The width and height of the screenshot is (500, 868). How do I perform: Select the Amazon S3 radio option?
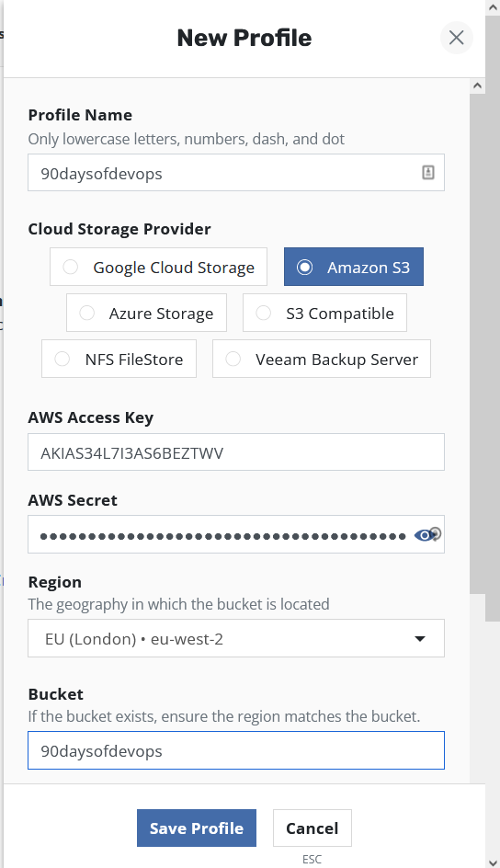point(354,267)
